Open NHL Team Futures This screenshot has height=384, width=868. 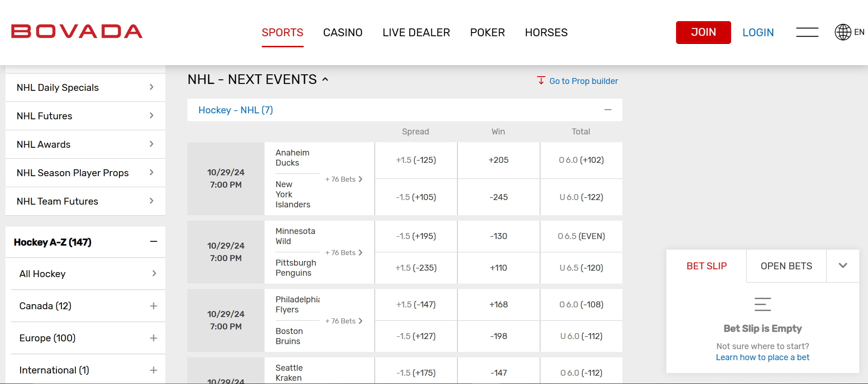[85, 201]
